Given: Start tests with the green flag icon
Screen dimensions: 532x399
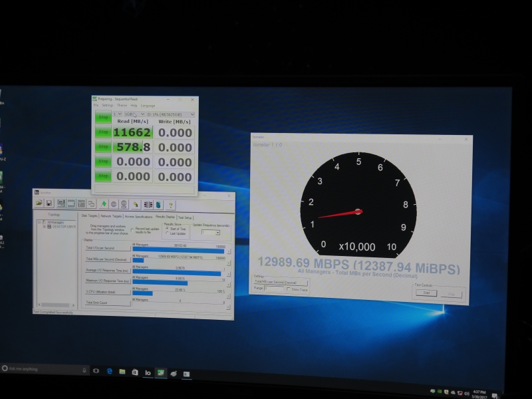Looking at the screenshot, I should pos(103,205).
